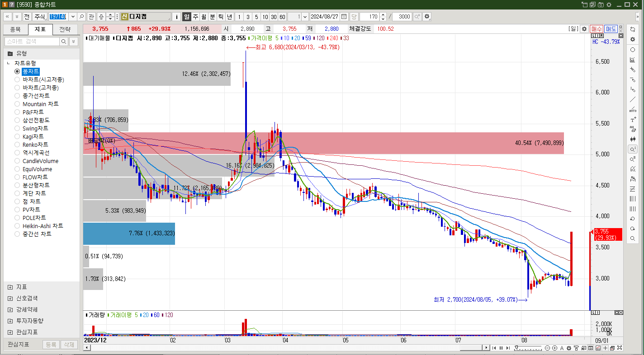Select the Heikin-Ashi 차트 option

[43, 226]
